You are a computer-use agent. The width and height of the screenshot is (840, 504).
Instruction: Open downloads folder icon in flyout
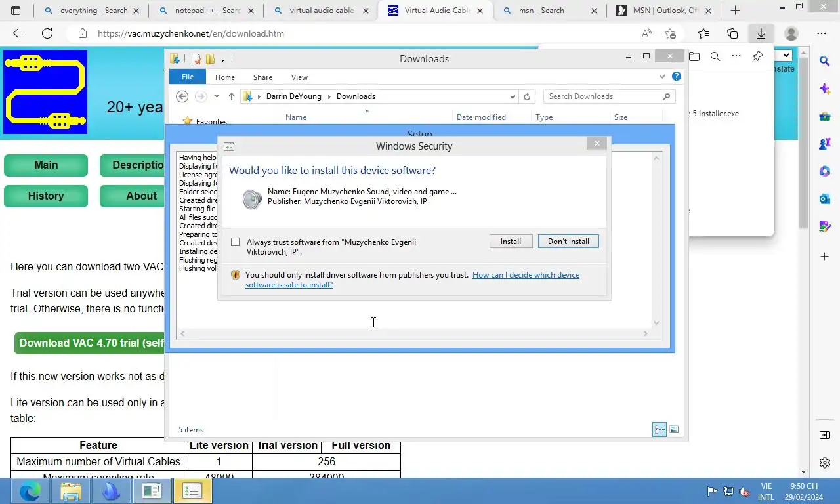click(694, 56)
